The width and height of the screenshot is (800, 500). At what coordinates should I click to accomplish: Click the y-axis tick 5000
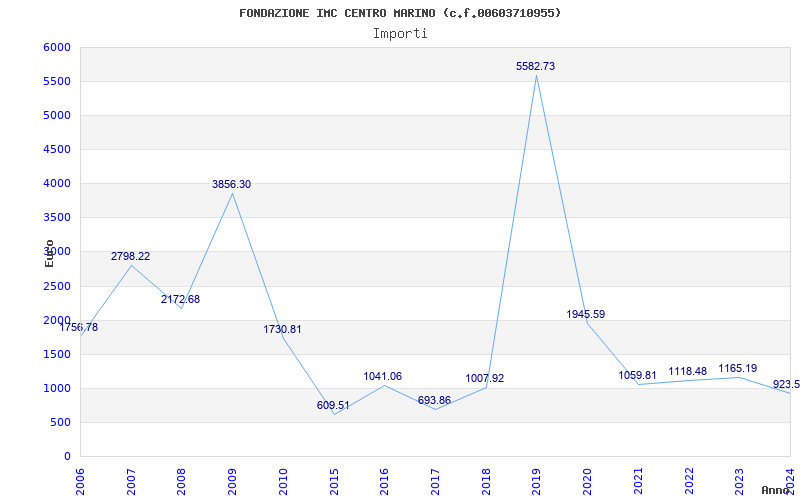[57, 115]
